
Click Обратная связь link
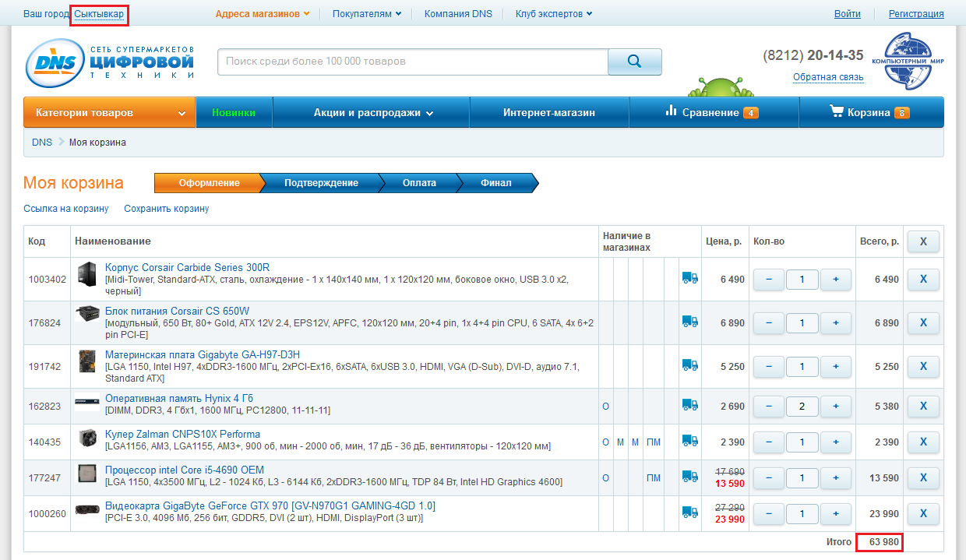[828, 77]
